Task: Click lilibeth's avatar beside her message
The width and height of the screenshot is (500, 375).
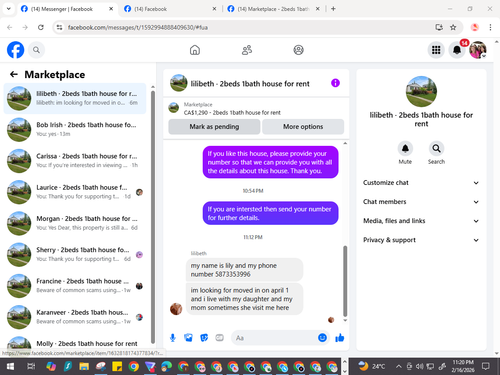Action: click(176, 309)
